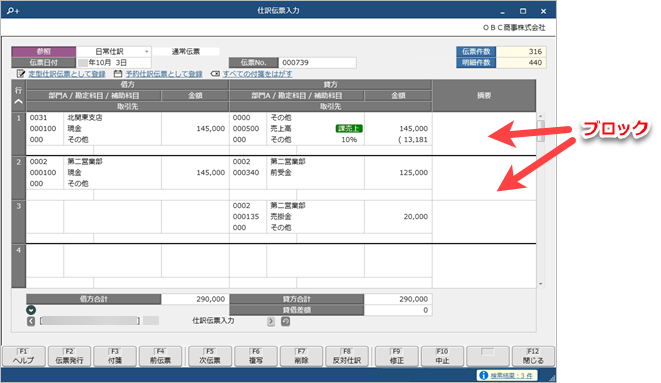Click the info icon in status bar
Viewport: 661px width, 383px height.
coord(484,375)
